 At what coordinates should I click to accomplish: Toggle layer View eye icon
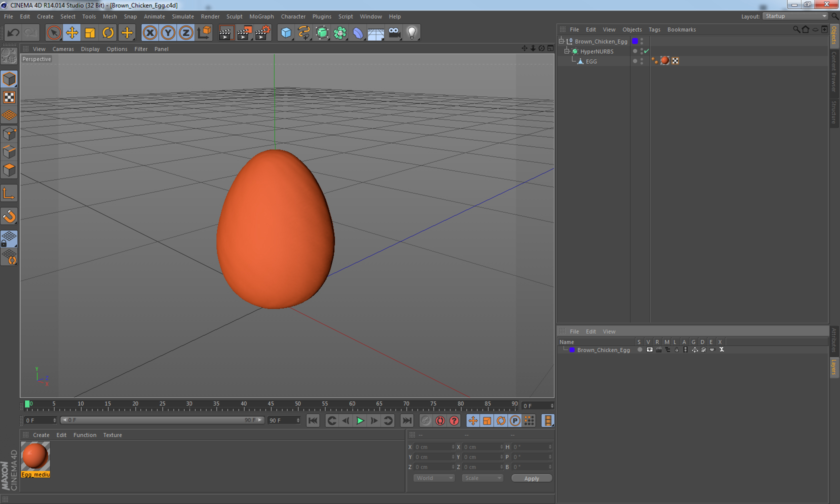[649, 349]
